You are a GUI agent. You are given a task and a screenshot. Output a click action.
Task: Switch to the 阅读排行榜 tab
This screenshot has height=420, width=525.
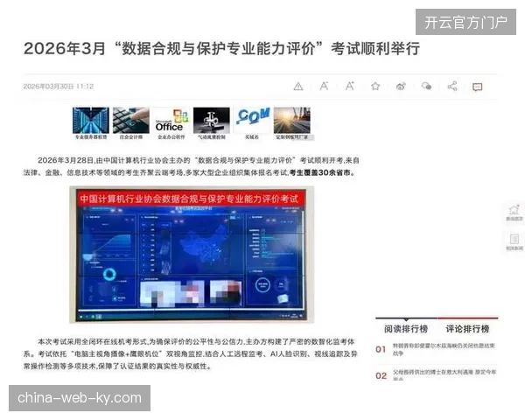click(x=406, y=329)
